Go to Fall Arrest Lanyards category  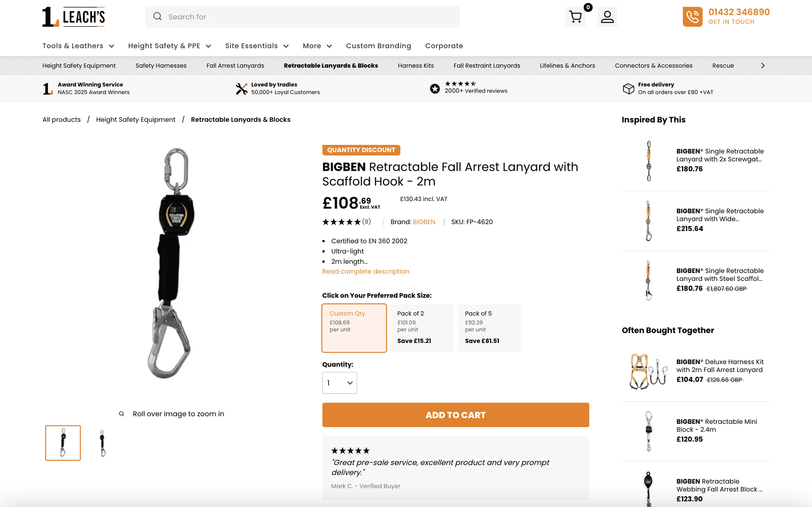[235, 66]
